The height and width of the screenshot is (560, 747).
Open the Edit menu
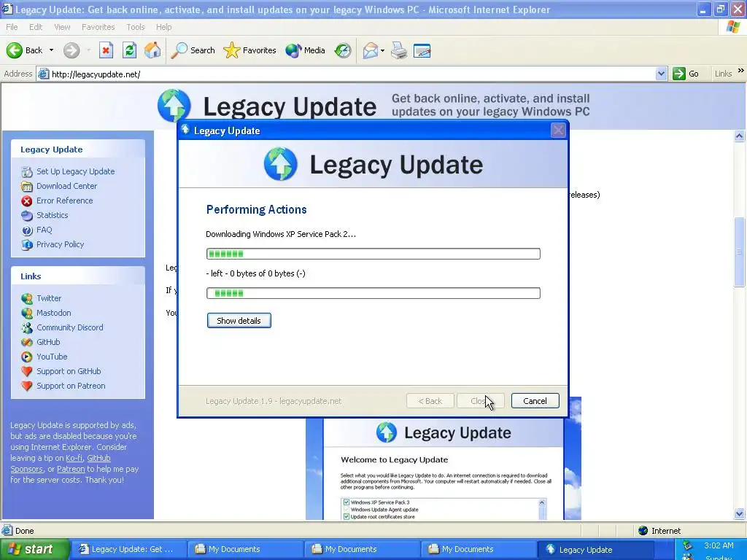pyautogui.click(x=36, y=27)
